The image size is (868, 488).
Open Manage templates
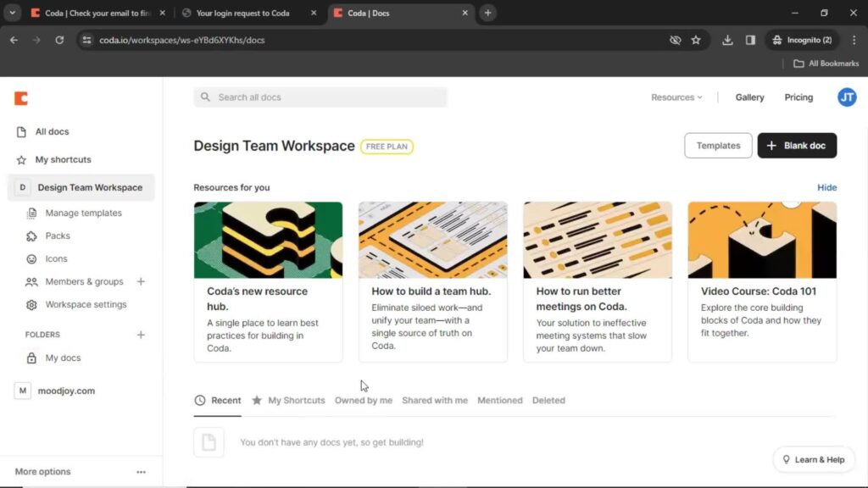pos(84,213)
